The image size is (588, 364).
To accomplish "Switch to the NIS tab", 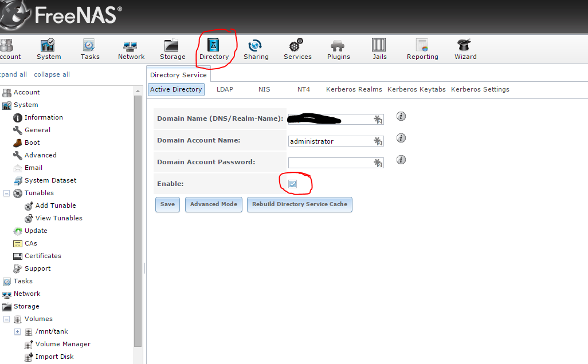I will (264, 89).
